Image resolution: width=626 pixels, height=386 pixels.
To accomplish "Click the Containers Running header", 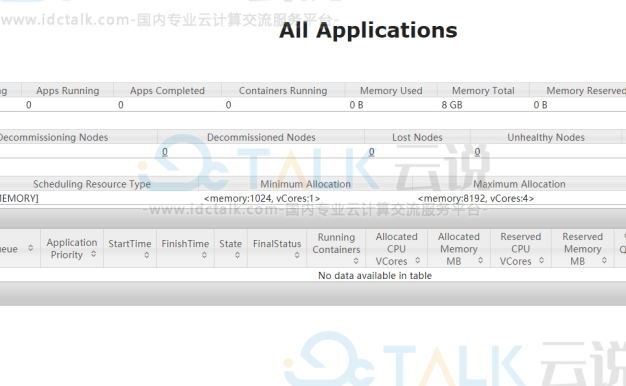I will [x=283, y=91].
